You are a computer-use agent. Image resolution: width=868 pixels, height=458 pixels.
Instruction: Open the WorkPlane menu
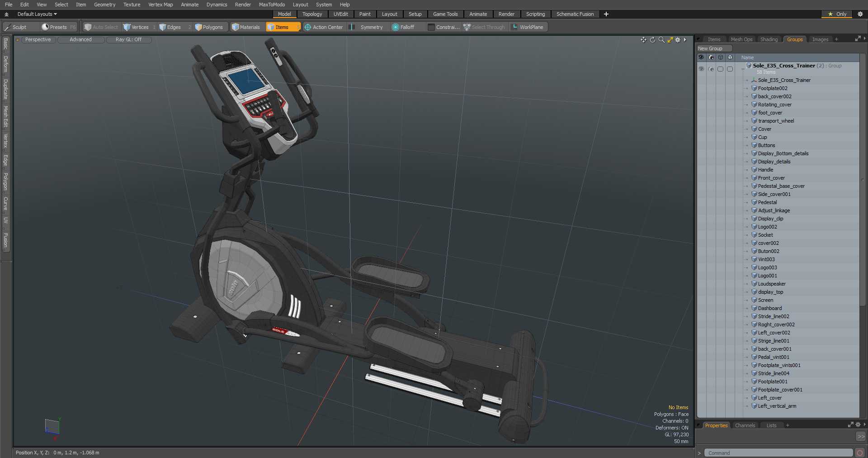(528, 27)
